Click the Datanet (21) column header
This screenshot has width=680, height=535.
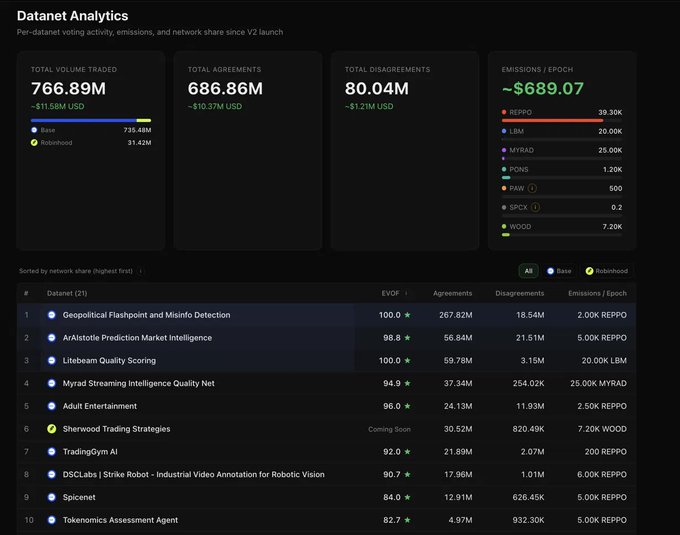(67, 294)
